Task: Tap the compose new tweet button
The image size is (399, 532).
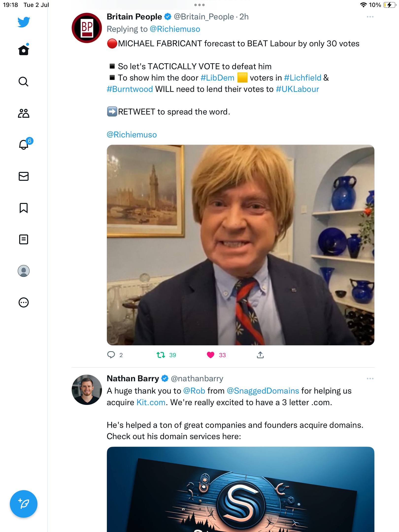Action: 24,504
